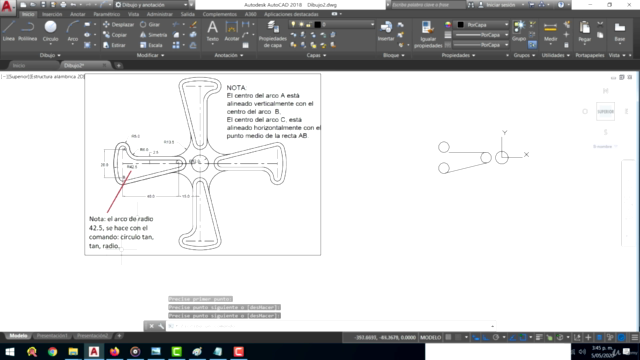
Task: Click the erase tool in Modificar
Action: point(193,24)
